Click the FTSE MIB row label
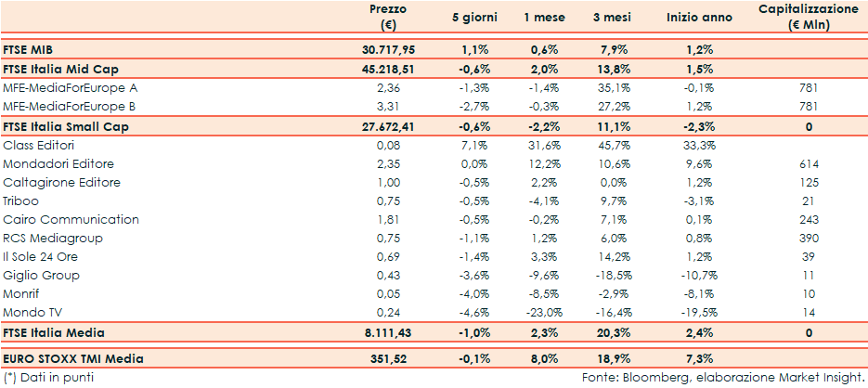The width and height of the screenshot is (868, 388). (x=31, y=48)
